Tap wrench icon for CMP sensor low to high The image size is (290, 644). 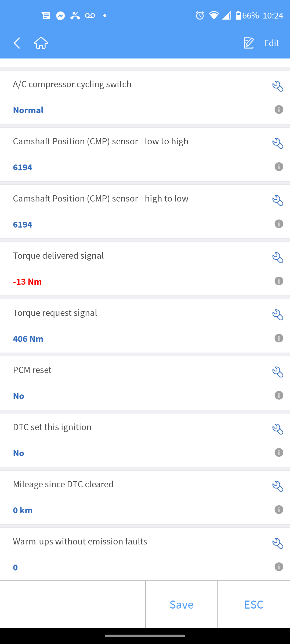point(278,144)
